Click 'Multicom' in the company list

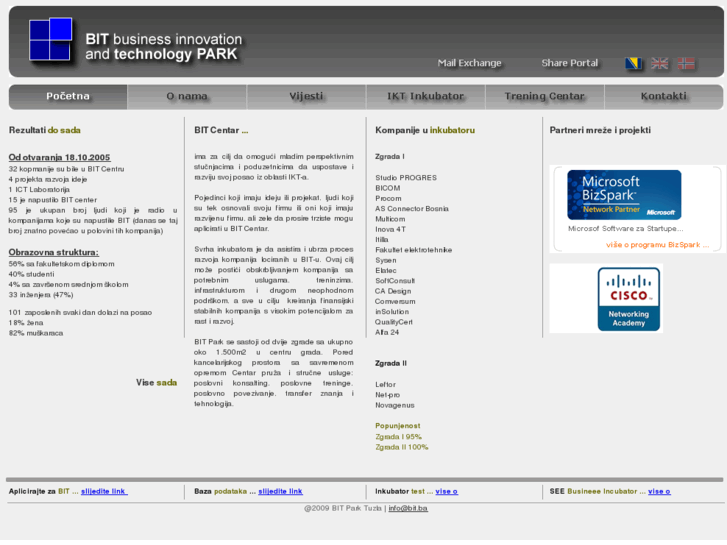coord(390,219)
